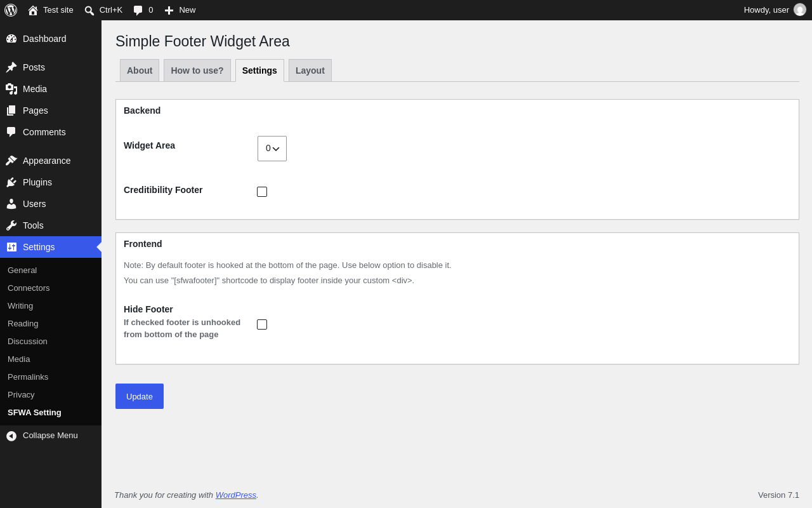
Task: Open the New content menu
Action: [180, 10]
